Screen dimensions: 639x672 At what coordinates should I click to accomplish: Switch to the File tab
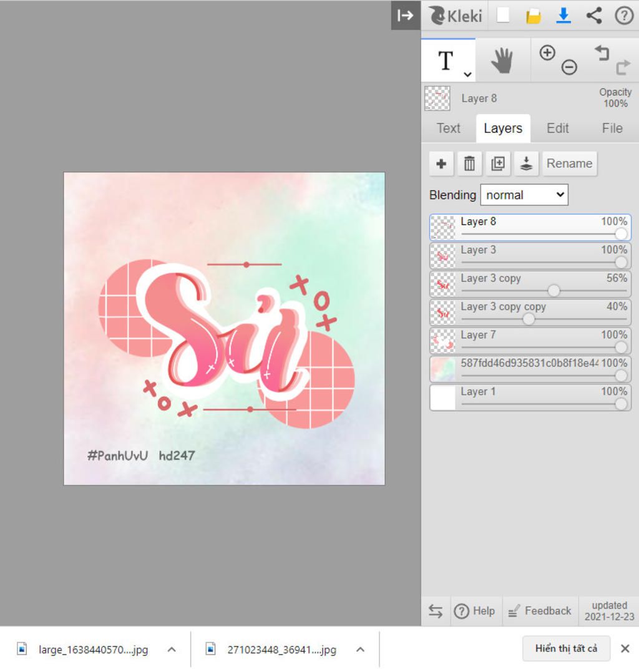point(612,128)
